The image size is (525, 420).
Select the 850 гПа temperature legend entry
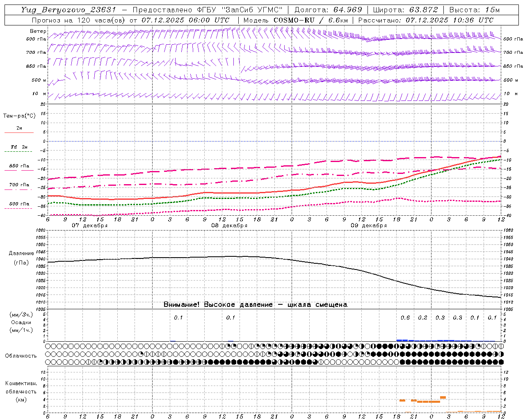tap(19, 166)
